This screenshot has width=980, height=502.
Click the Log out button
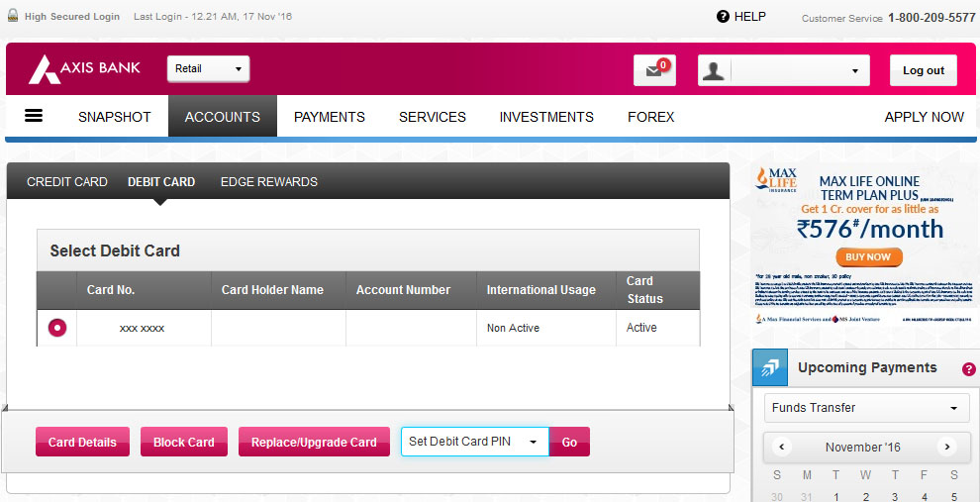pyautogui.click(x=924, y=70)
